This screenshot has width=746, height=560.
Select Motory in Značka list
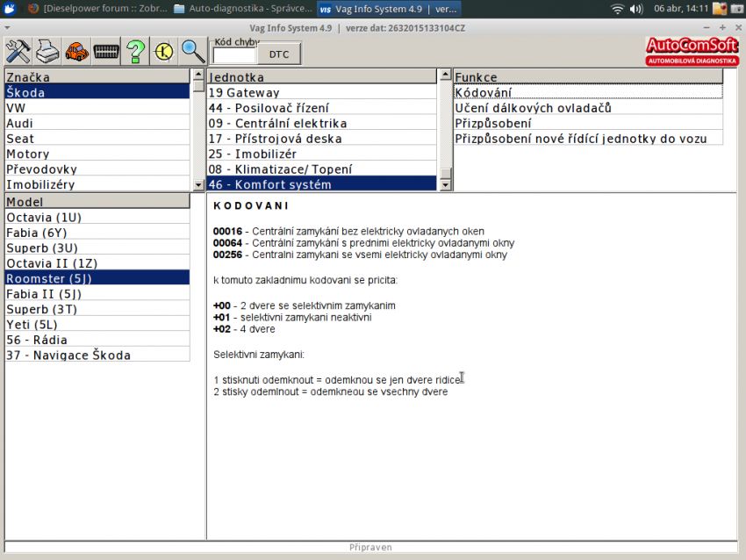(97, 154)
